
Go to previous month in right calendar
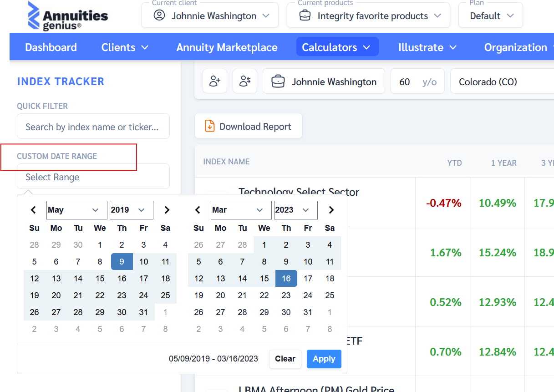198,210
